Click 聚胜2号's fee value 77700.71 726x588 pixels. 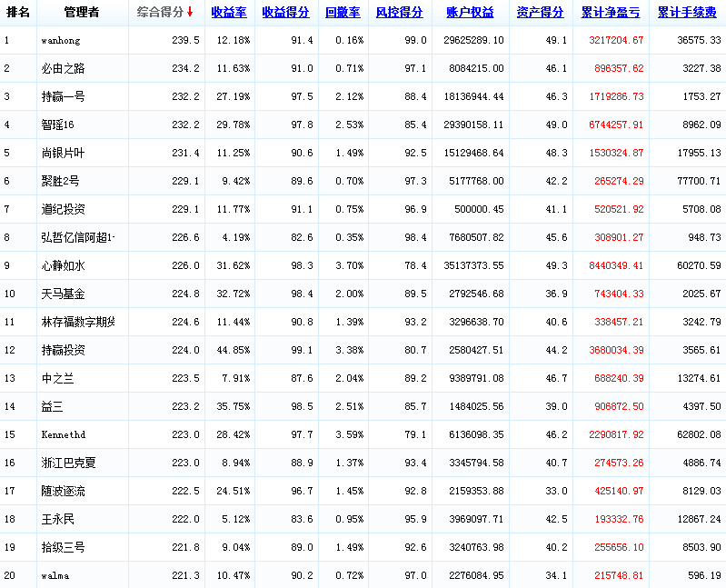(699, 181)
